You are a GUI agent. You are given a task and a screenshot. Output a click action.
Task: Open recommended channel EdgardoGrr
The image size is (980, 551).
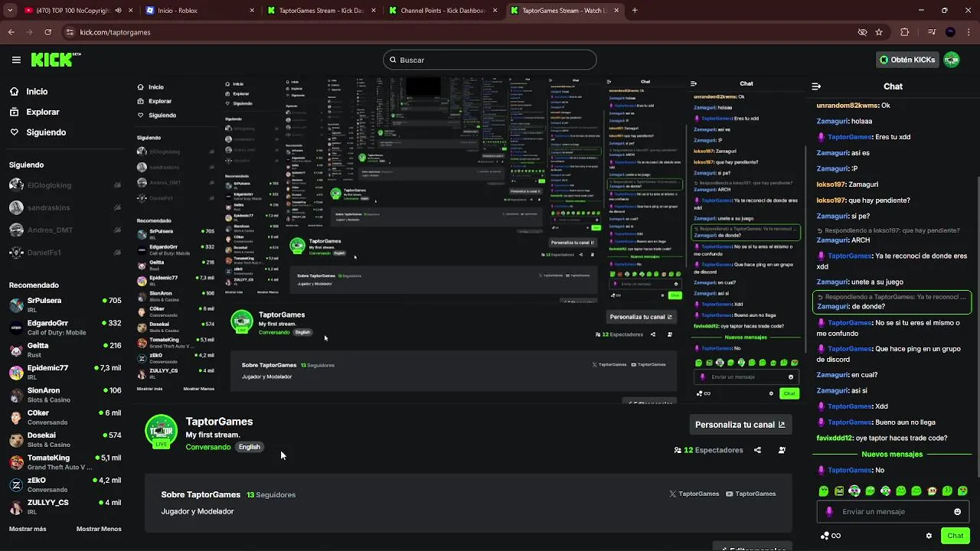click(x=65, y=328)
